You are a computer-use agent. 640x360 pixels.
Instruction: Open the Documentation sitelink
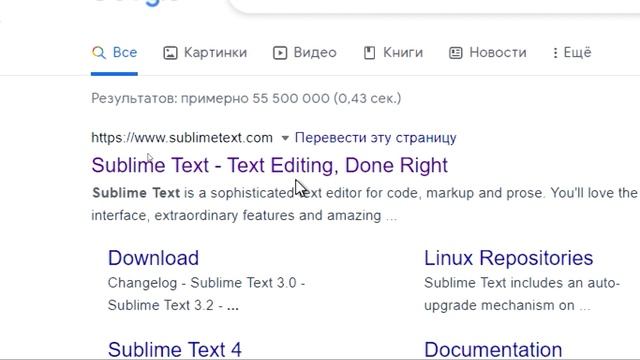493,350
